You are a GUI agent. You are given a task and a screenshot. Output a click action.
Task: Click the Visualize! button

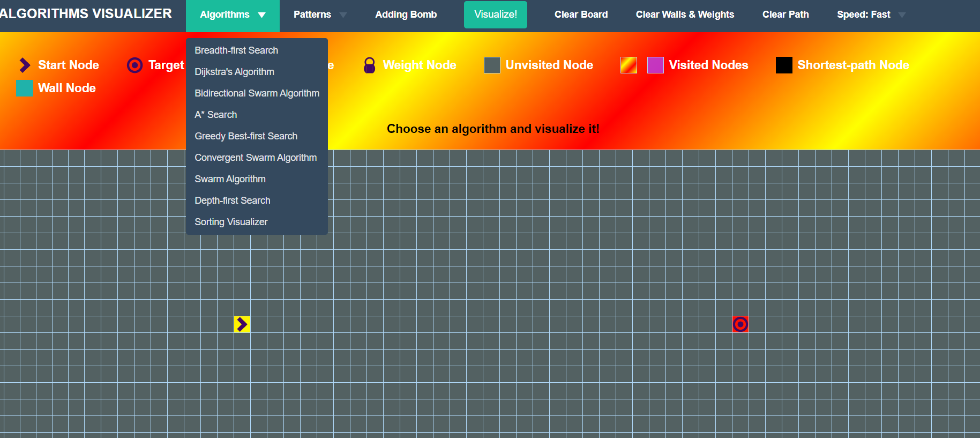496,14
